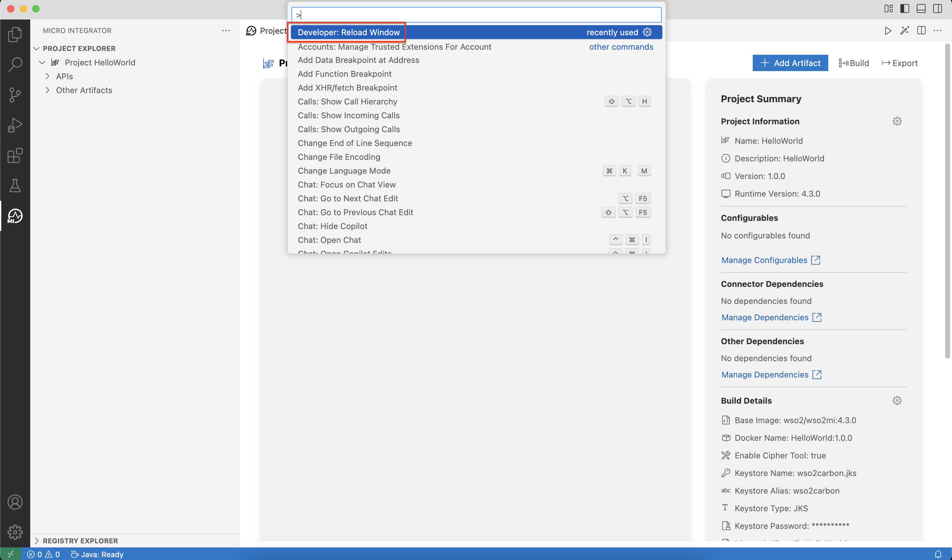952x560 pixels.
Task: Open the Micro Integrator activity bar icon
Action: 15,216
